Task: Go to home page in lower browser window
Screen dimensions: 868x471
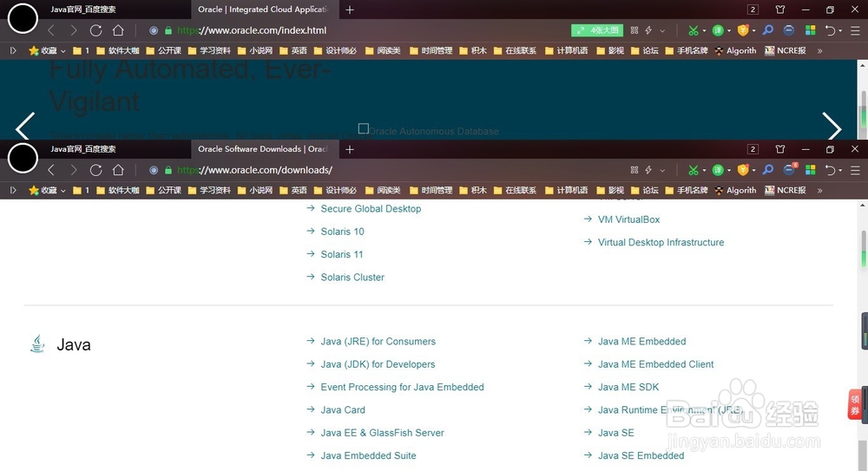Action: [x=118, y=170]
